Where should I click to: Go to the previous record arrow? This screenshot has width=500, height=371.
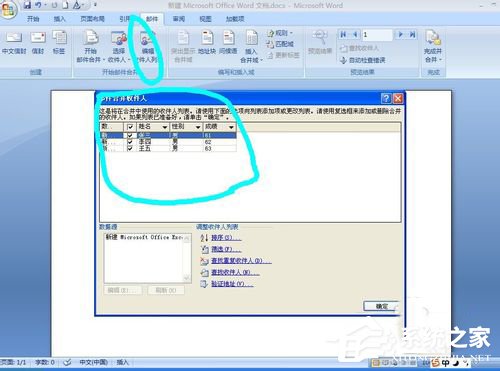pos(355,34)
